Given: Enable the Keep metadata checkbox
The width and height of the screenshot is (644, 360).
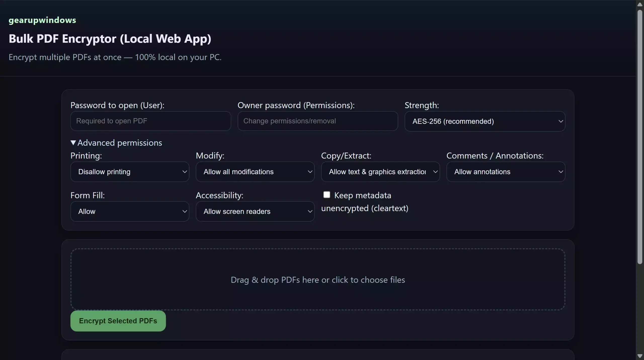Looking at the screenshot, I should [x=326, y=195].
